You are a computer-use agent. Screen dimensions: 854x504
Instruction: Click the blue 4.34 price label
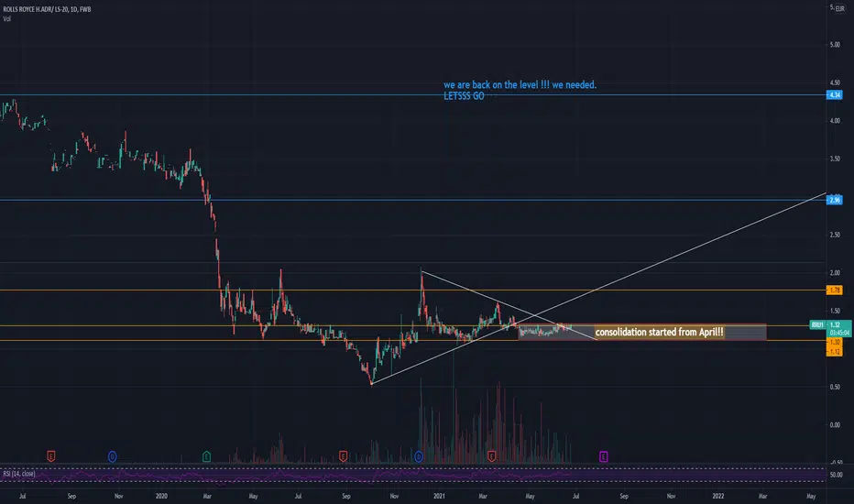click(835, 94)
